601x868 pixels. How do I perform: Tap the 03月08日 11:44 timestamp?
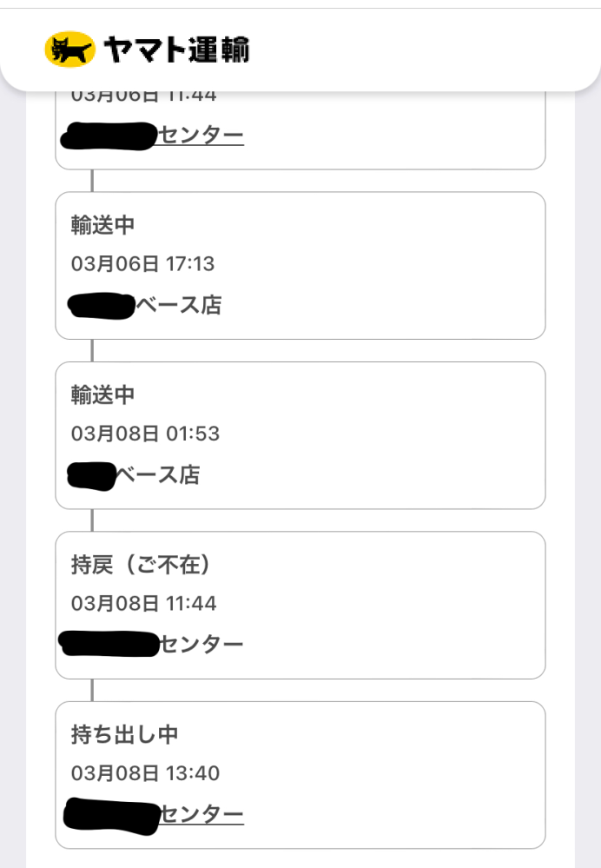pyautogui.click(x=143, y=603)
